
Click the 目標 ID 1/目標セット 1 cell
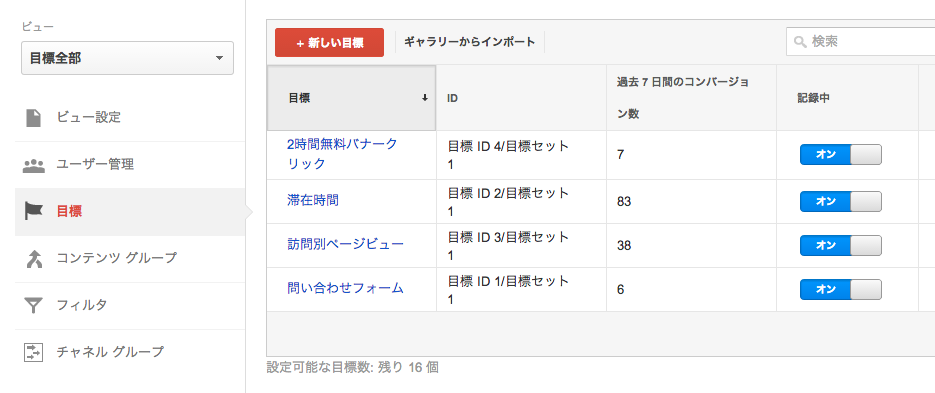pyautogui.click(x=521, y=289)
